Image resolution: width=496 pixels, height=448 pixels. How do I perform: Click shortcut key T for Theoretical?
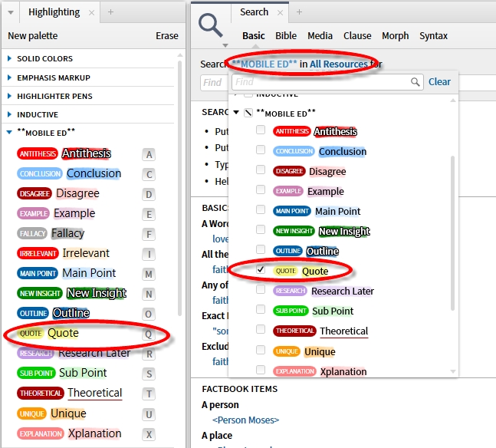149,394
